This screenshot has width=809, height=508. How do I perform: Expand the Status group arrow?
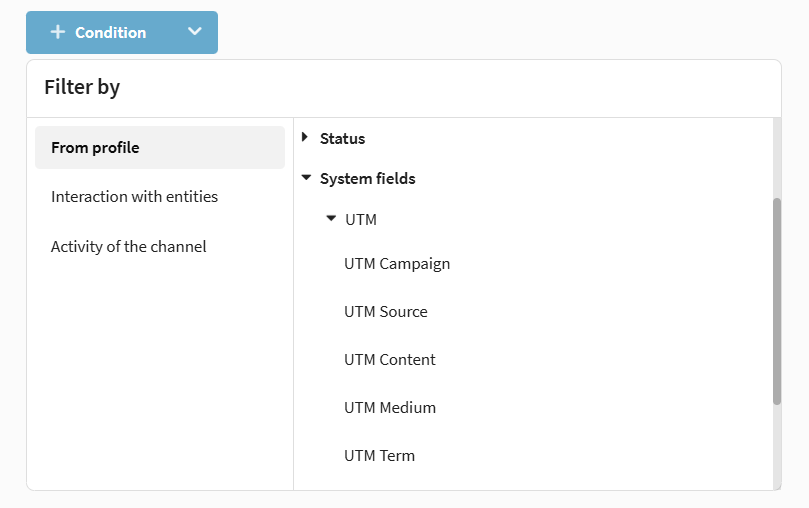[305, 138]
